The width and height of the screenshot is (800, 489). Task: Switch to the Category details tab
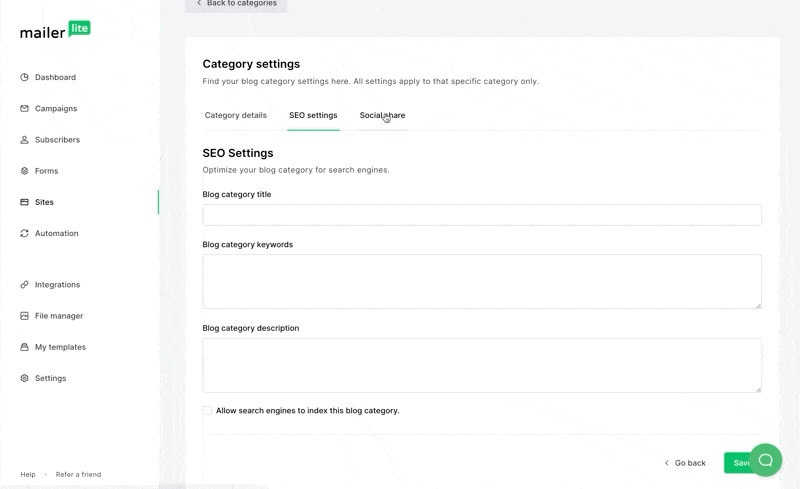point(236,116)
